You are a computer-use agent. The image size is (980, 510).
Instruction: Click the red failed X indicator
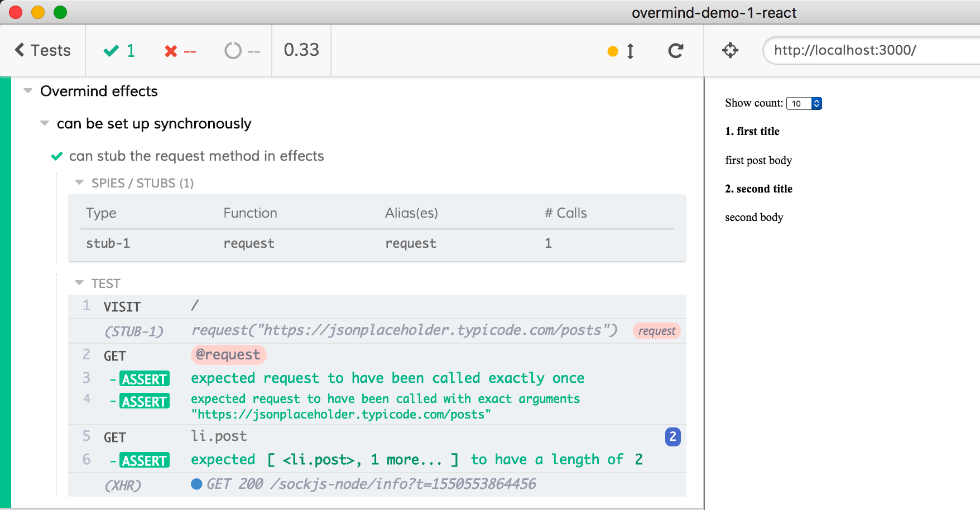pos(180,51)
